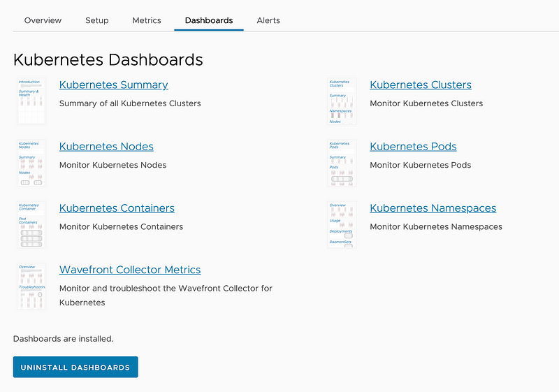Click the 'Monitor Kubernetes Pods' description text

click(421, 165)
